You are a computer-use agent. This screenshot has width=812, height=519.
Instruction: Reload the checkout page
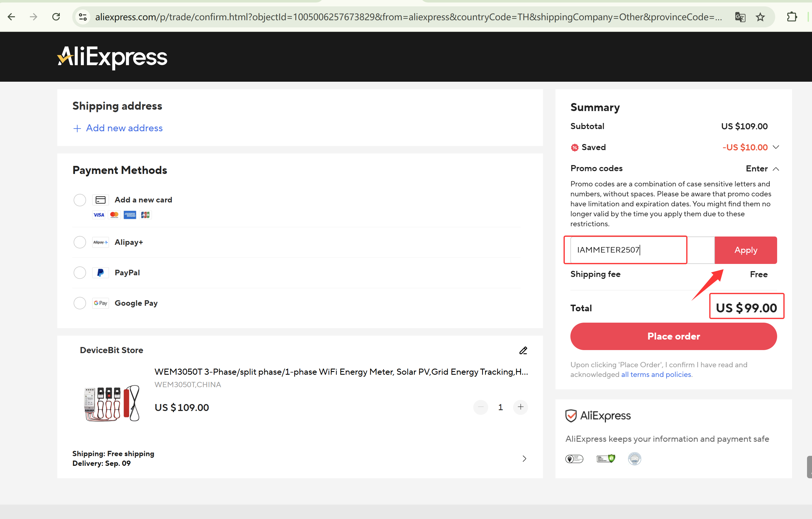pyautogui.click(x=56, y=17)
